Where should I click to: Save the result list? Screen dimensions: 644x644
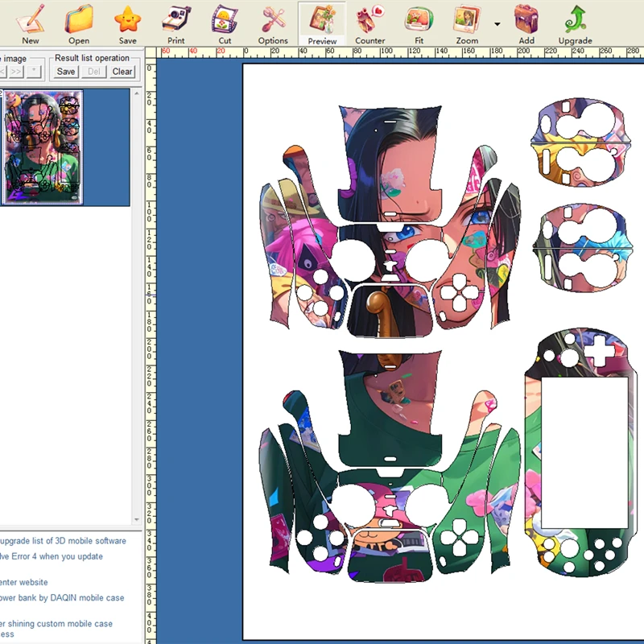(x=66, y=72)
